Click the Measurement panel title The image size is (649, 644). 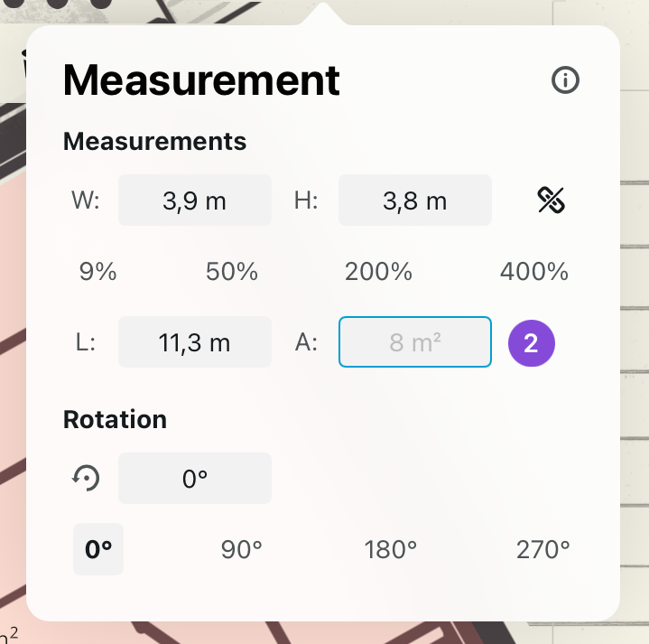point(201,80)
